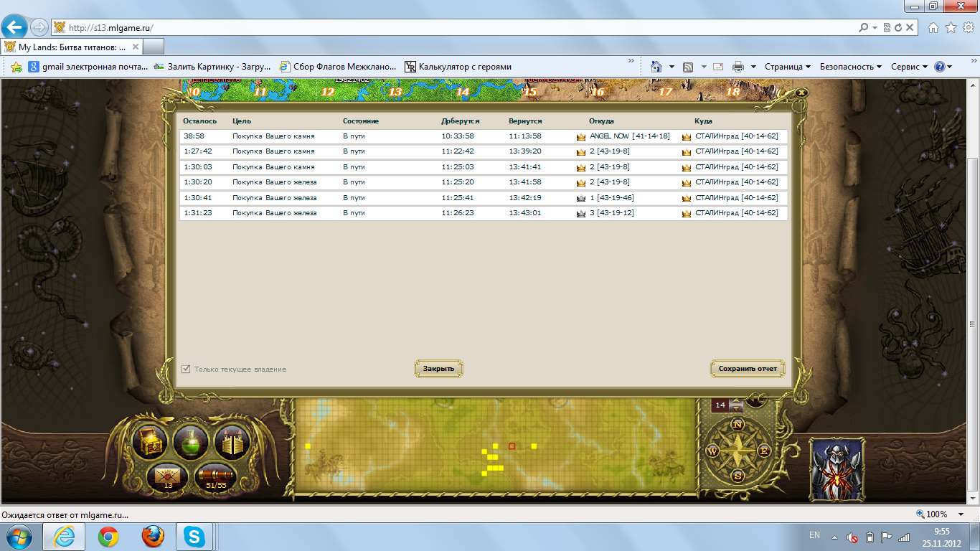Viewport: 980px width, 551px height.
Task: Click the E direction on the compass
Action: pos(763,451)
